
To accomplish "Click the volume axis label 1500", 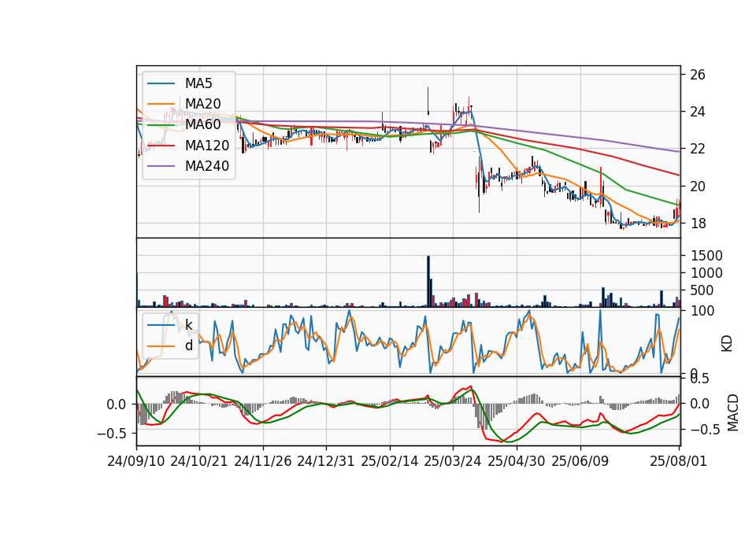I will 706,256.
